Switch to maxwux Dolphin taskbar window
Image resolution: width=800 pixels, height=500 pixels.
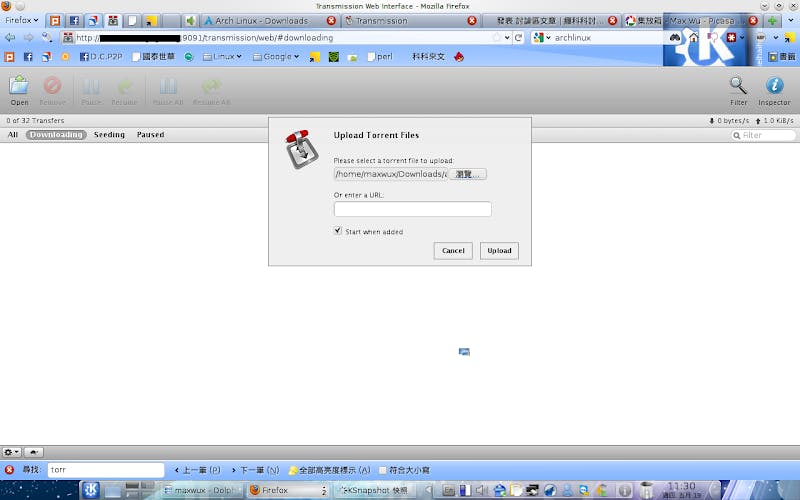coord(202,490)
